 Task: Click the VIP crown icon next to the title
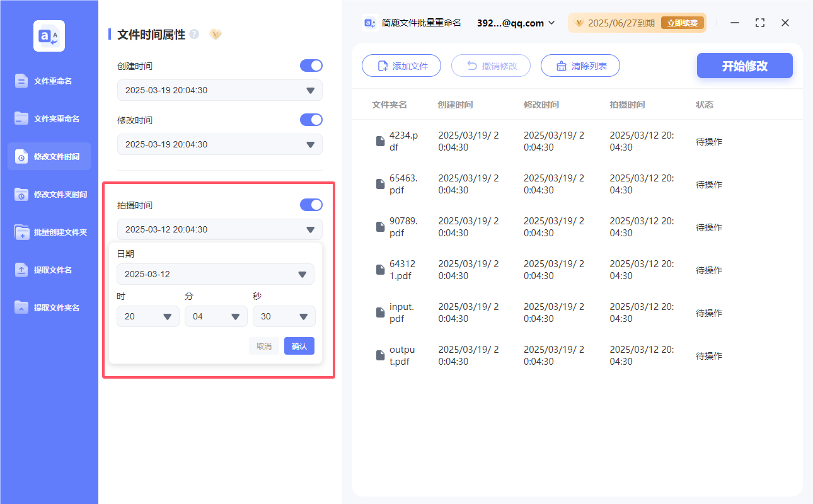[216, 35]
